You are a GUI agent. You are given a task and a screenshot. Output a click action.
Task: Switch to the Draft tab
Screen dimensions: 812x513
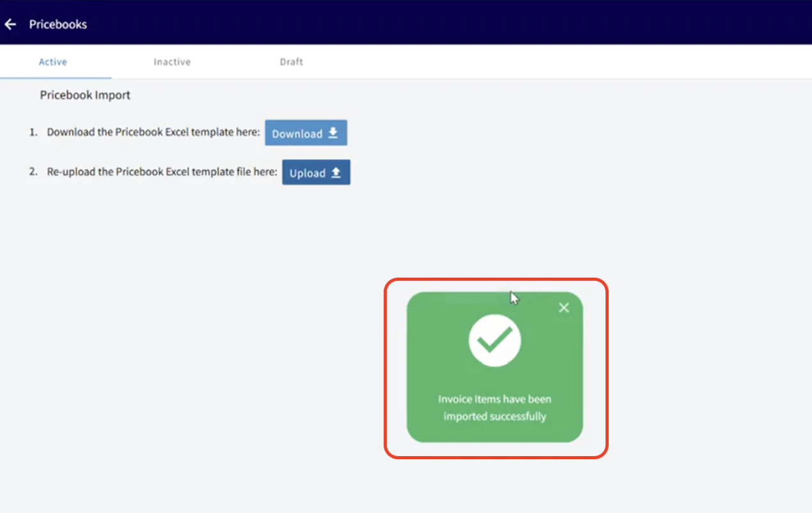(x=292, y=62)
